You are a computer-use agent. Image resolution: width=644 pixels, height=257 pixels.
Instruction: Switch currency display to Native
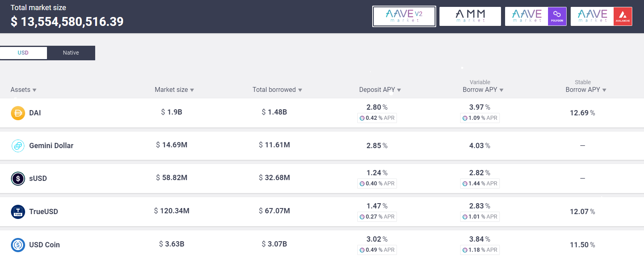pyautogui.click(x=71, y=53)
